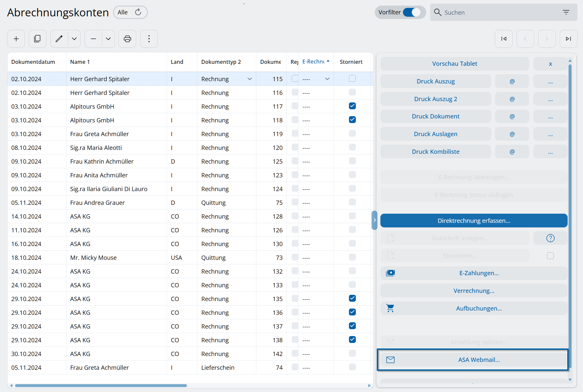Open the three-dot more options menu
The height and width of the screenshot is (392, 583).
click(x=149, y=39)
